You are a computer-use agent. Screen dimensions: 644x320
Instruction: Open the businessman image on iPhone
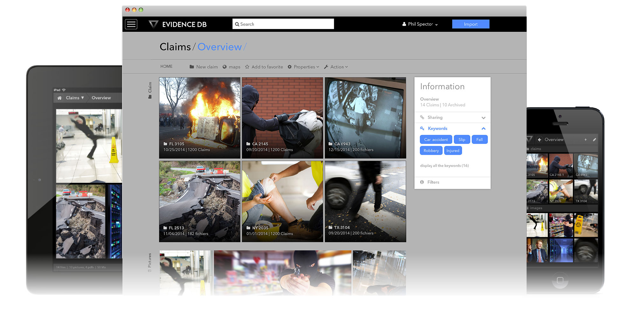tap(537, 250)
